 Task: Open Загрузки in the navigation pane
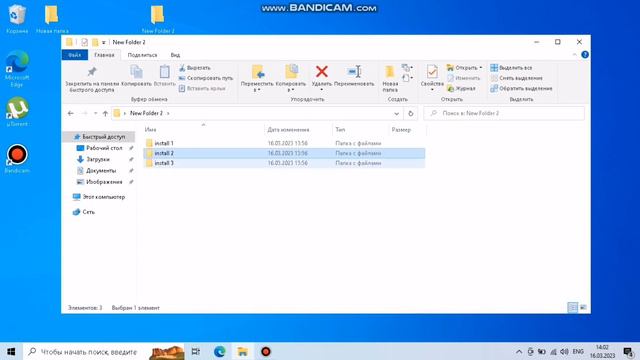coord(98,159)
